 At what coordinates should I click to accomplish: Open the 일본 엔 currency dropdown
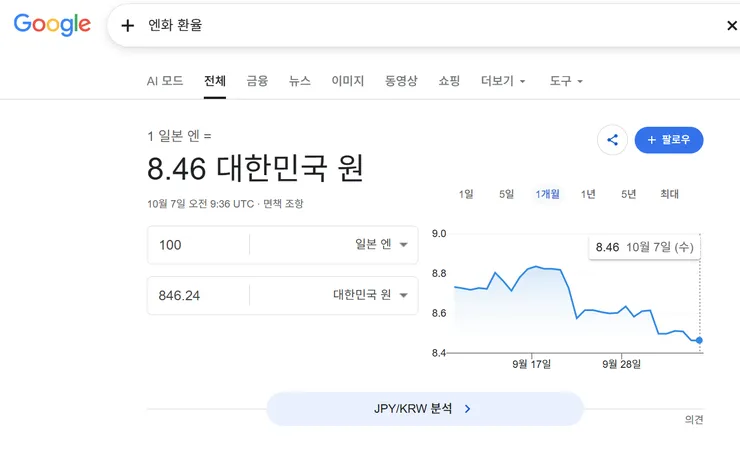(381, 245)
